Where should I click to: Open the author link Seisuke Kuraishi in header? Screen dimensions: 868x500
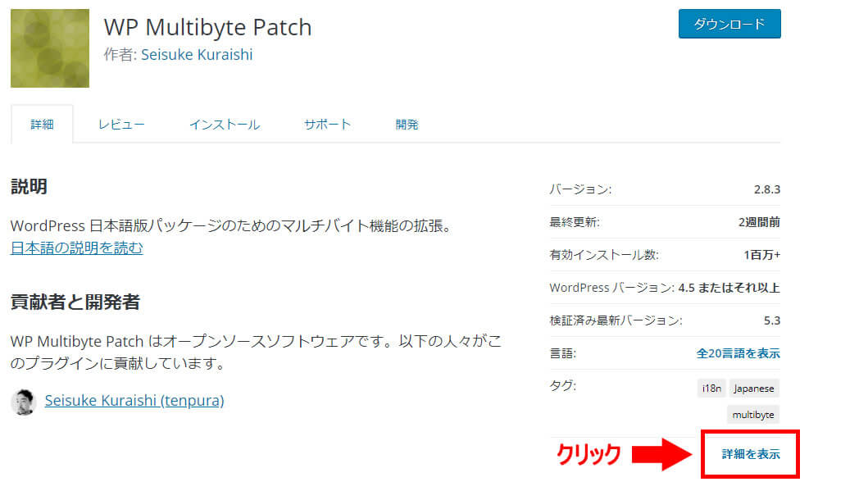pyautogui.click(x=197, y=55)
